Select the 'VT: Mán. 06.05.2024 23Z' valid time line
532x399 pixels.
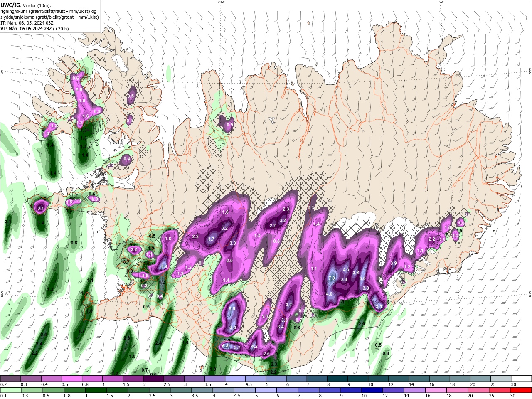tap(26, 29)
